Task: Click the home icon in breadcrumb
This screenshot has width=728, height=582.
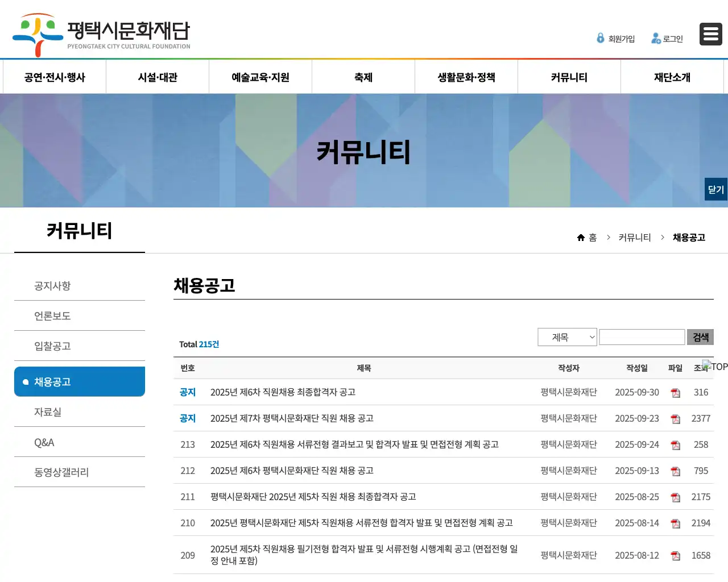Action: coord(581,238)
